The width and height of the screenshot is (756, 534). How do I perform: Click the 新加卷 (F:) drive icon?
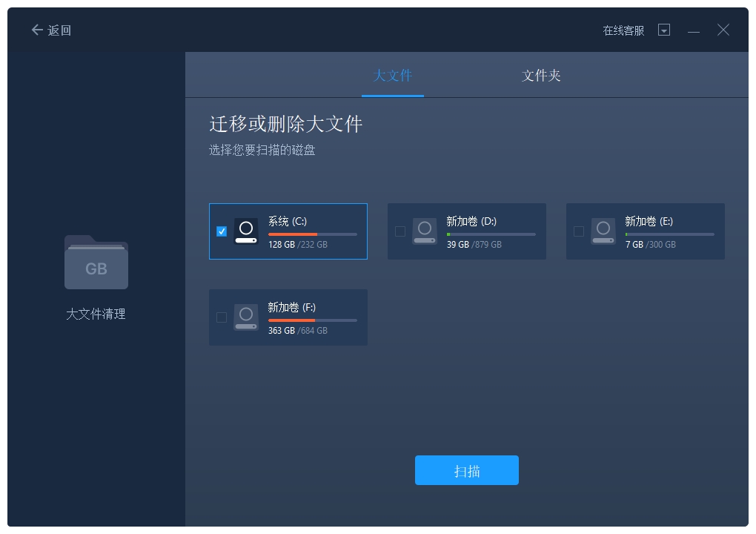tap(246, 317)
